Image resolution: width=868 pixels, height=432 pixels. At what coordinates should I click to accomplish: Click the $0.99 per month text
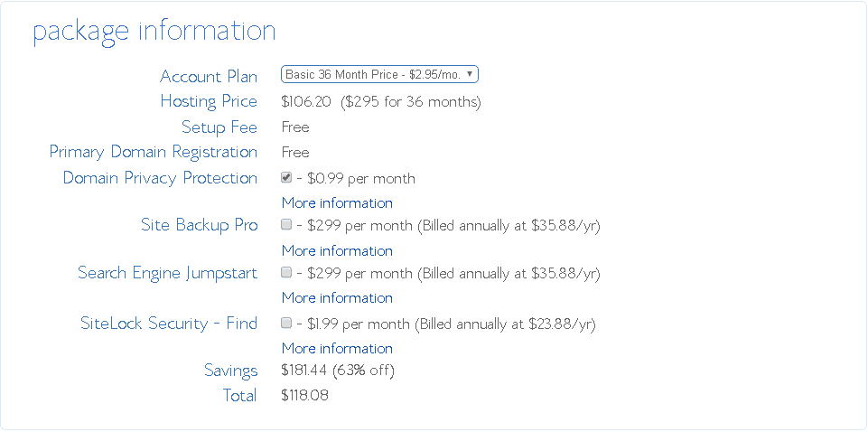tap(361, 179)
